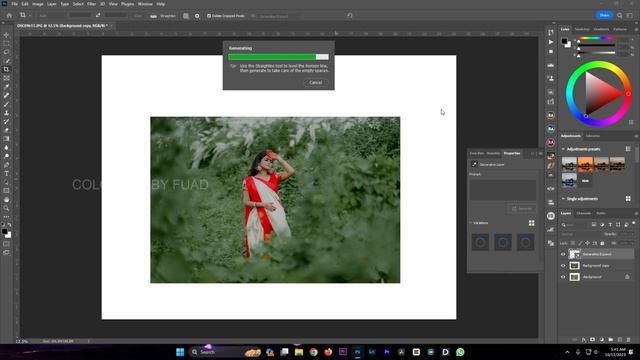Viewport: 640px width, 360px height.
Task: Collapse the Adjustments presets section
Action: click(x=563, y=149)
